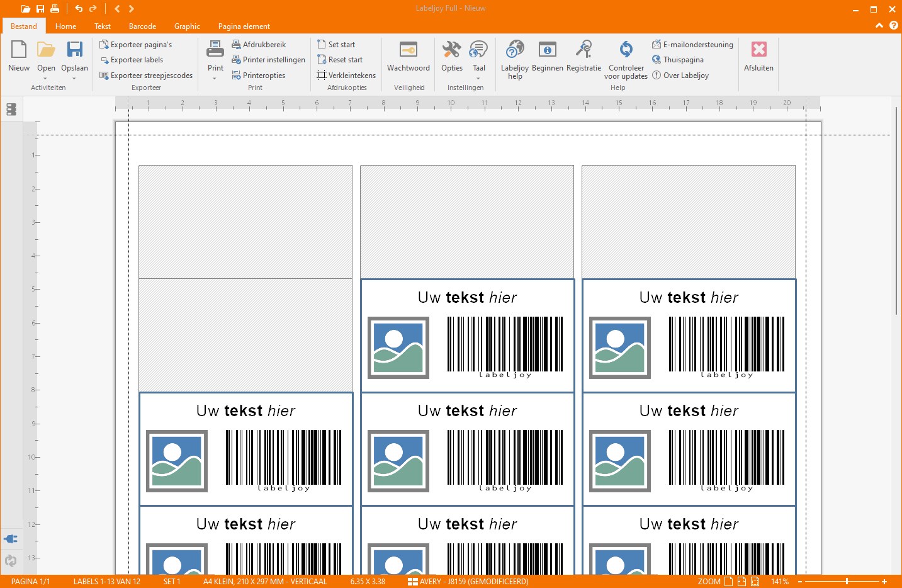Open Labeljoy help icon
The height and width of the screenshot is (588, 902).
point(515,49)
